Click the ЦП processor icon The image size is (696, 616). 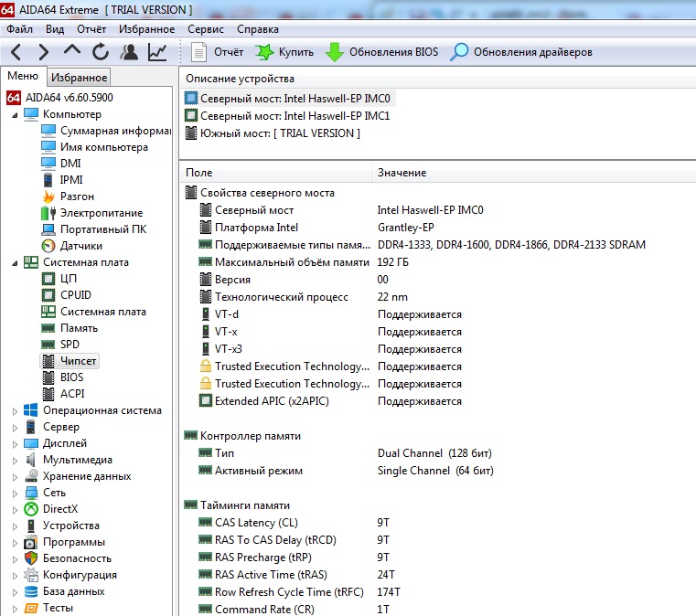pyautogui.click(x=48, y=279)
